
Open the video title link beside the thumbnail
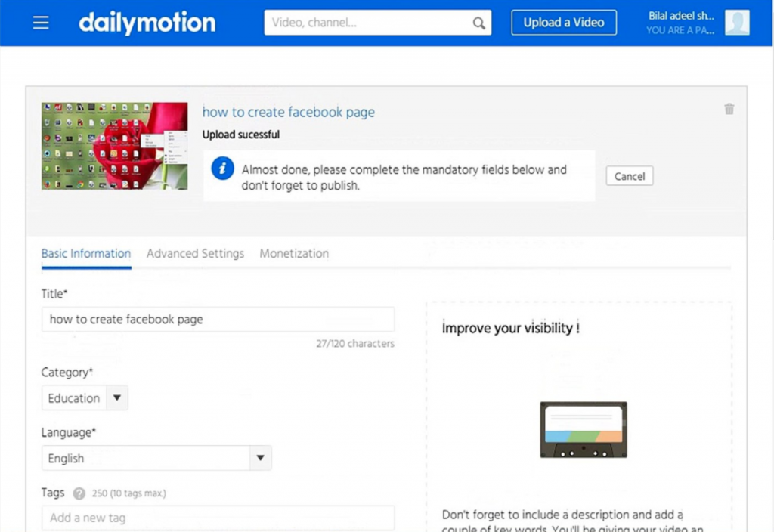tap(288, 112)
